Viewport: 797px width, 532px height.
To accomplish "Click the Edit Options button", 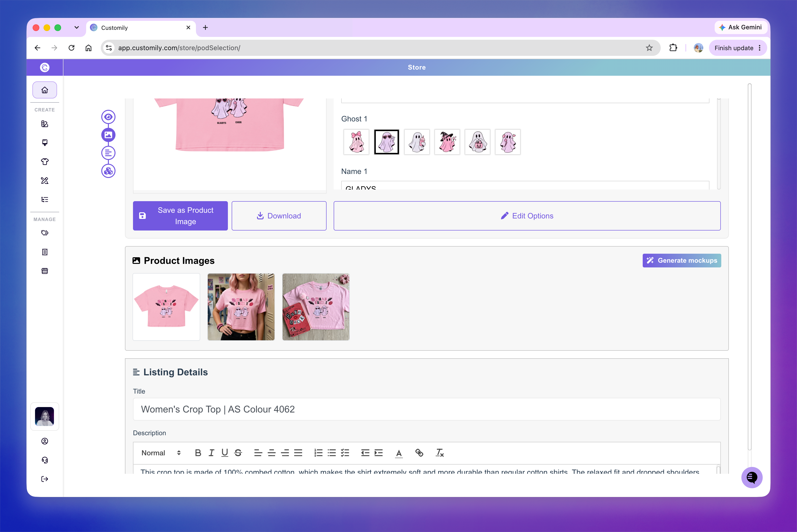I will [x=527, y=216].
